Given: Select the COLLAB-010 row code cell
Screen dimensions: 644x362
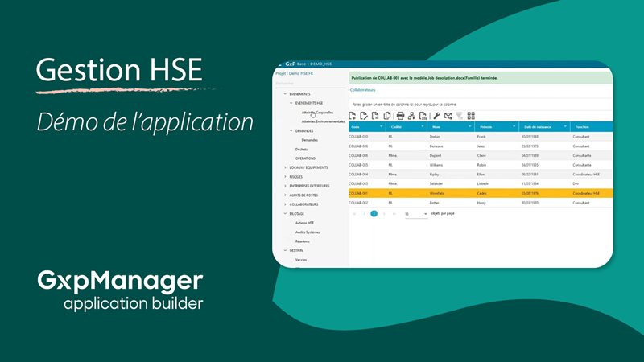Looking at the screenshot, I should pyautogui.click(x=358, y=137).
